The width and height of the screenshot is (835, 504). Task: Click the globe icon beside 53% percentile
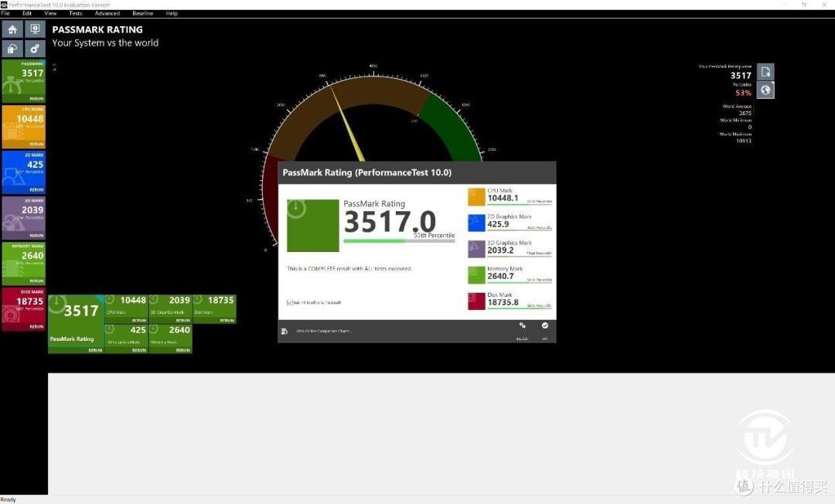coord(765,90)
